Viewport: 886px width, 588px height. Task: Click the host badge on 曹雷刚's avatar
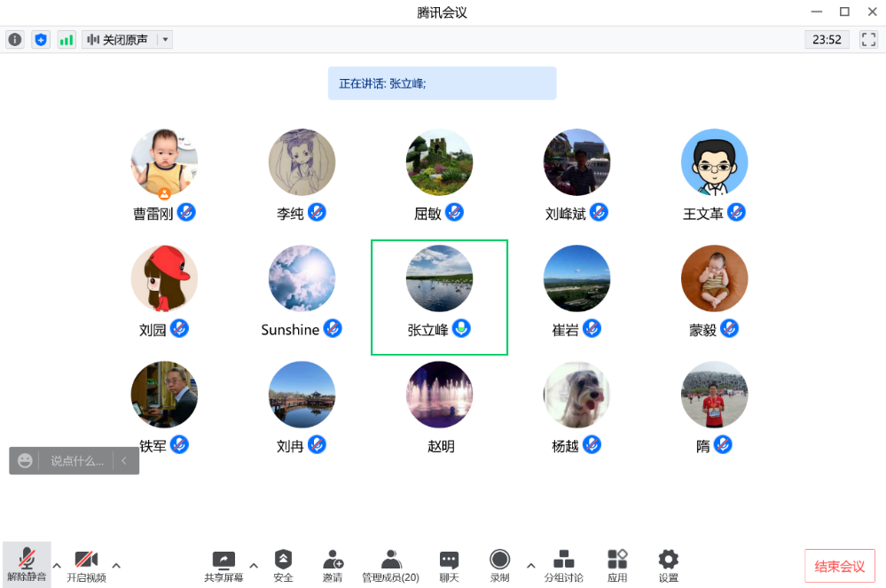pyautogui.click(x=164, y=193)
